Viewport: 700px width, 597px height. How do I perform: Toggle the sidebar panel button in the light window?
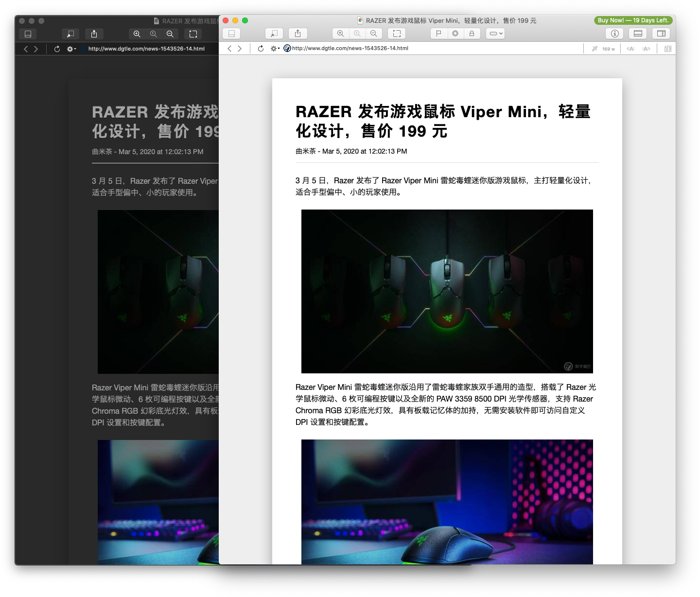[231, 34]
